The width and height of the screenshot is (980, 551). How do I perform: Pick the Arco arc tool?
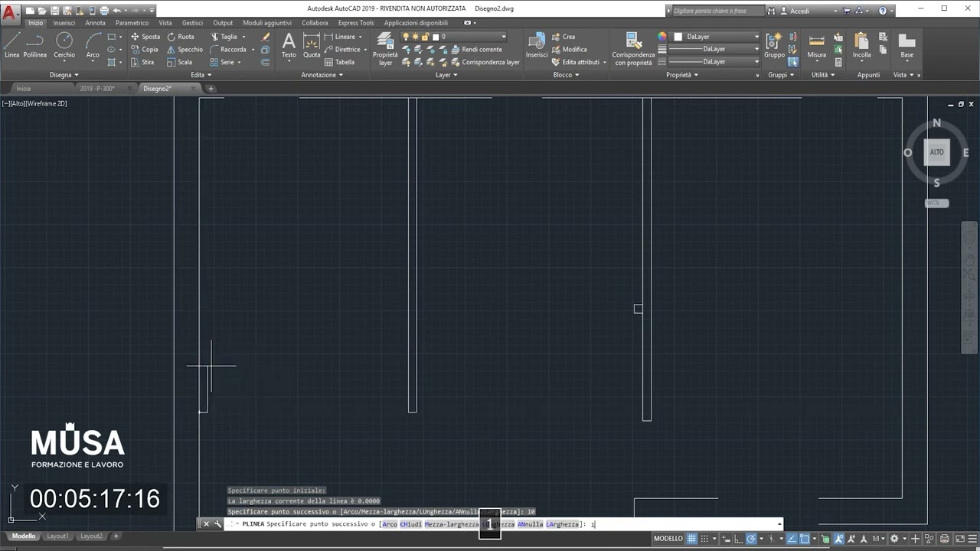(x=93, y=45)
